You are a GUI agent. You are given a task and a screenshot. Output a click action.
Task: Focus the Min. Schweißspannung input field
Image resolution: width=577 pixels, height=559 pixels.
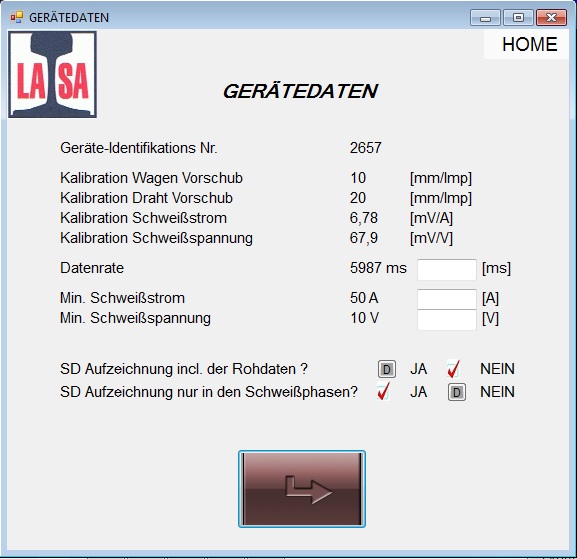coord(447,319)
